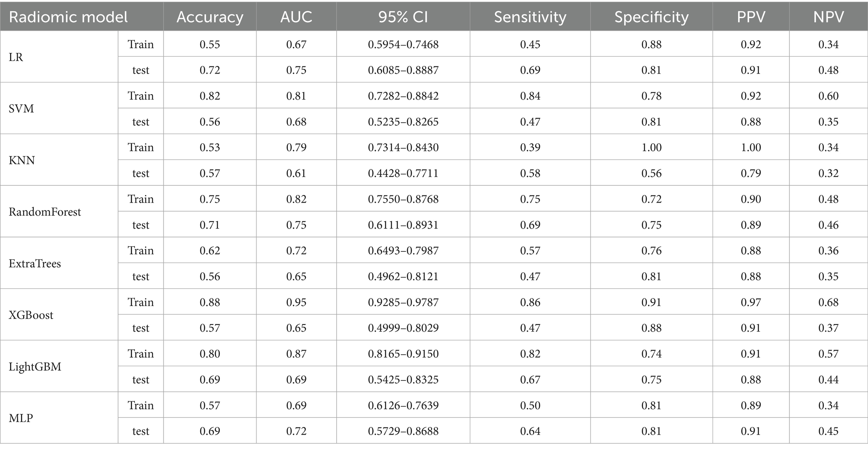Click the Radiomic model column header
The image size is (868, 451).
pos(68,17)
